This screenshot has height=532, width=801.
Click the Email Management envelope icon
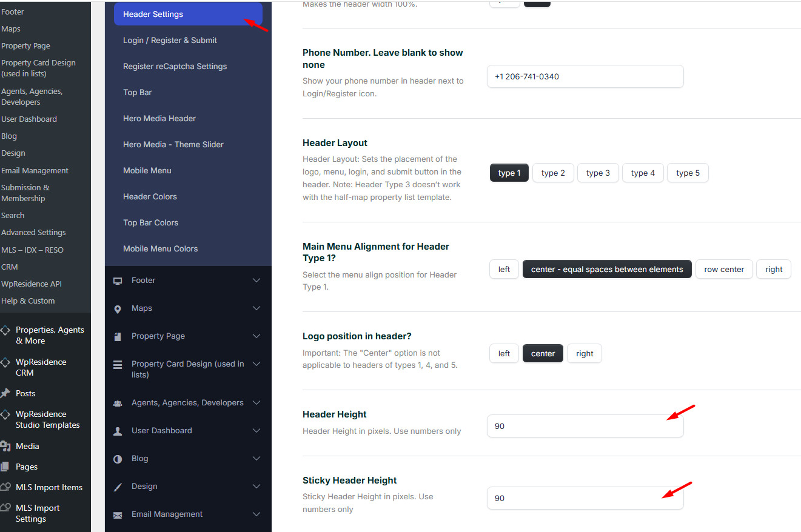pyautogui.click(x=118, y=515)
